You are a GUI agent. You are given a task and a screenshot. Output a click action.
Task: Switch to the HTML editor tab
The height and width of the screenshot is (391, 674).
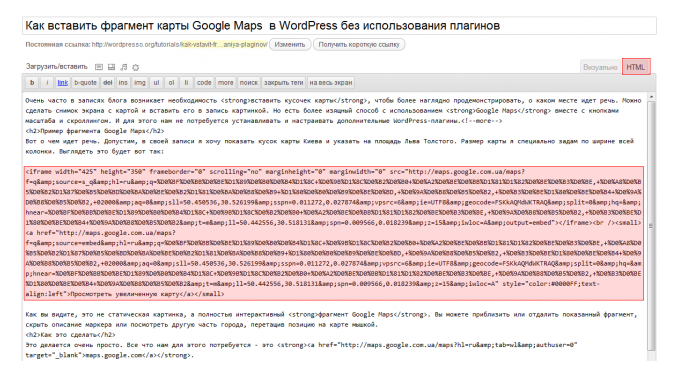tap(636, 67)
